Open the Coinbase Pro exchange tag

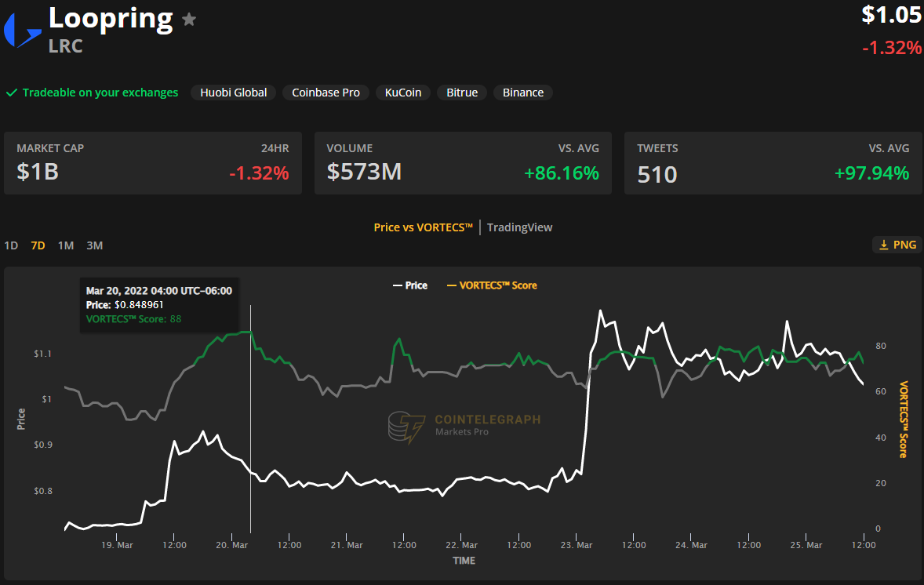click(326, 93)
